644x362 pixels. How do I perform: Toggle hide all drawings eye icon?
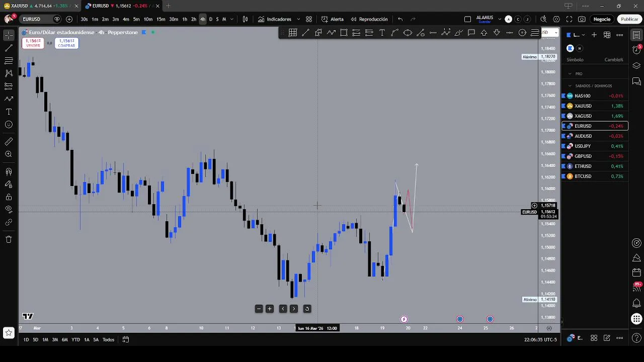pos(9,210)
